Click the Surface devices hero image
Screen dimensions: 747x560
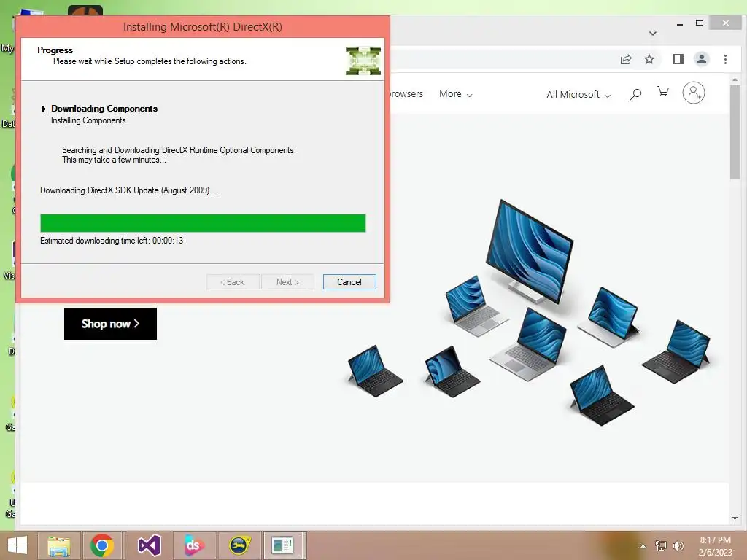[x=529, y=313]
